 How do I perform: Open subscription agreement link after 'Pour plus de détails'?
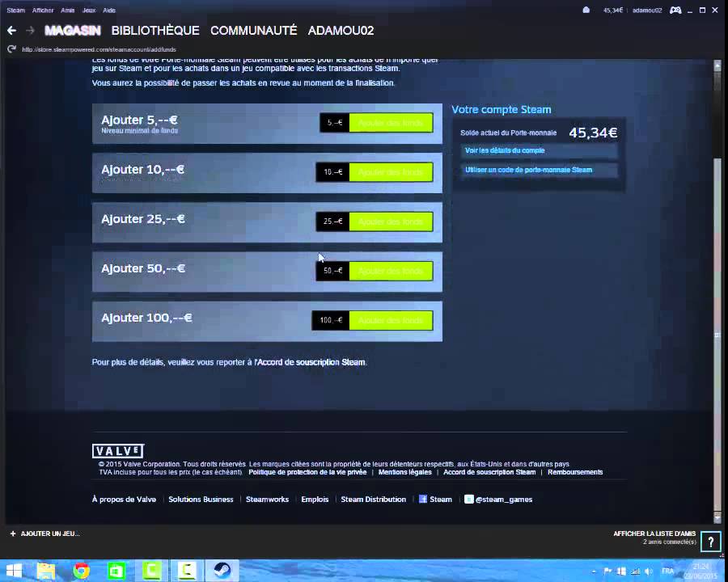pos(310,362)
